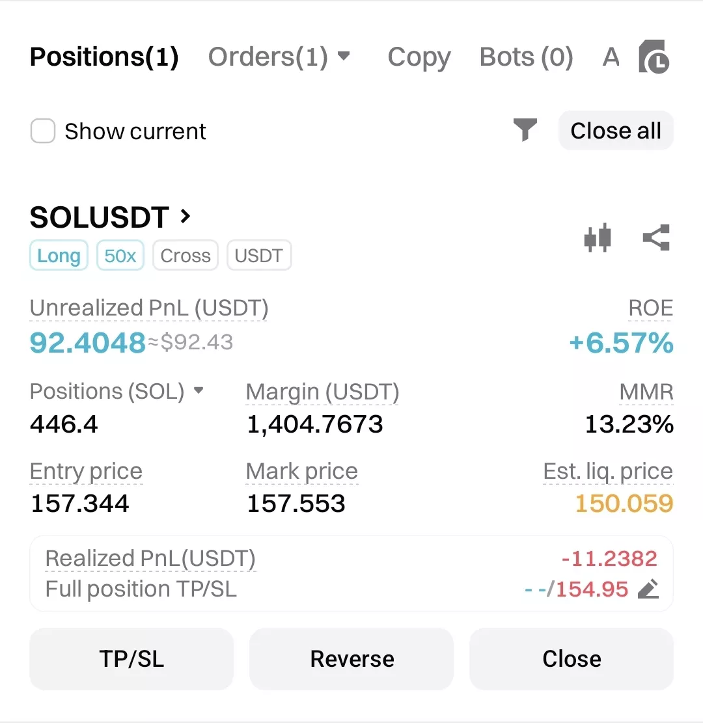The image size is (703, 728).
Task: Click the Reverse position button
Action: tap(351, 659)
